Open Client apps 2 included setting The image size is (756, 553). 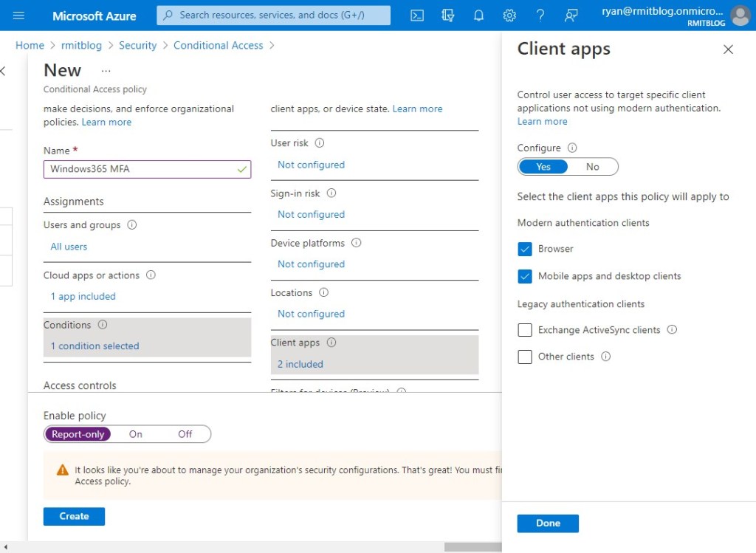tap(300, 364)
